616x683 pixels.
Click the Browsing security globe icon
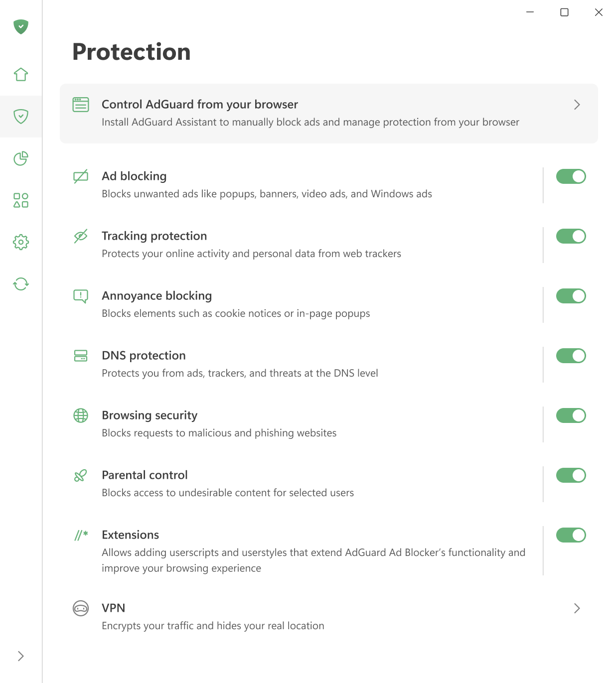point(80,415)
